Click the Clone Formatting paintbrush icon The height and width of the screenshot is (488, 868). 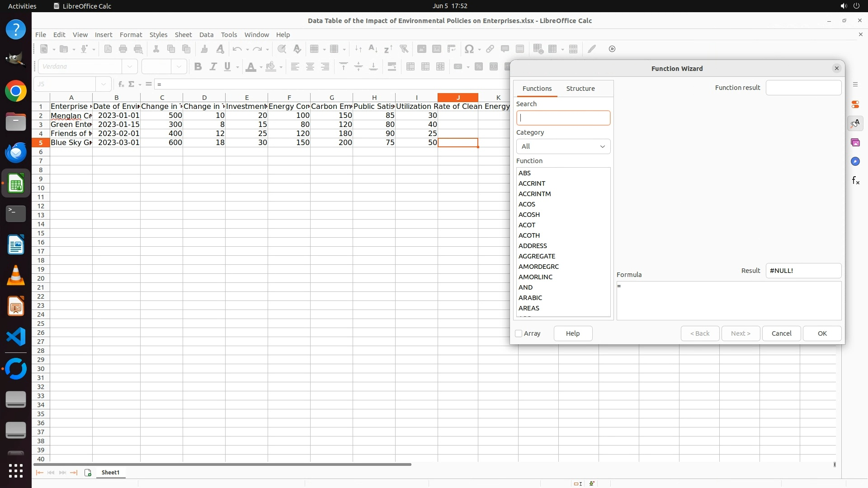204,49
